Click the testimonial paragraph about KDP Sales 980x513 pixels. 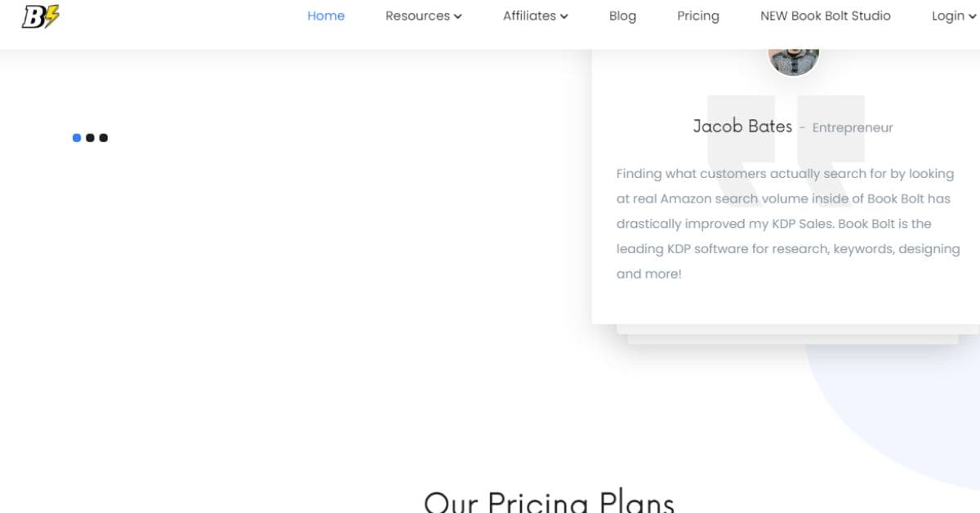click(x=788, y=224)
